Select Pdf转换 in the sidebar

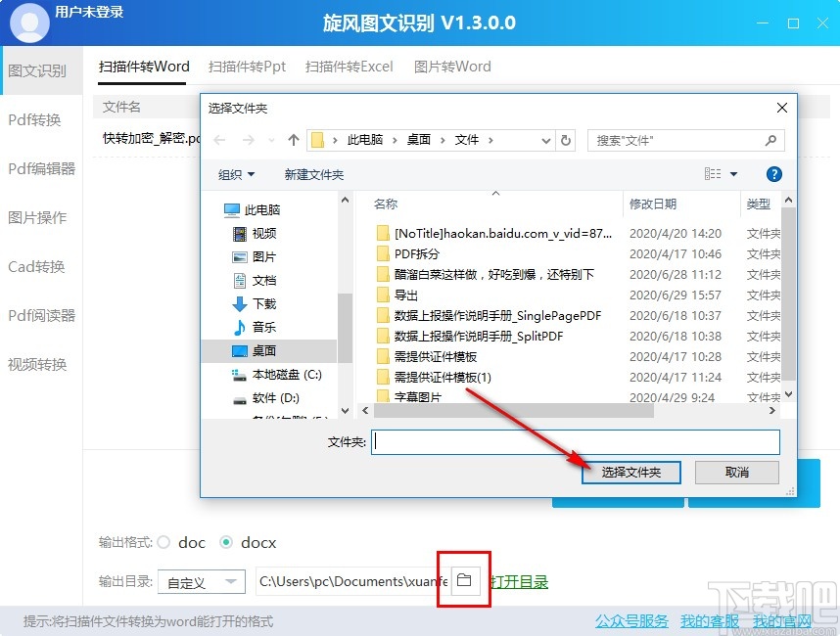(39, 119)
